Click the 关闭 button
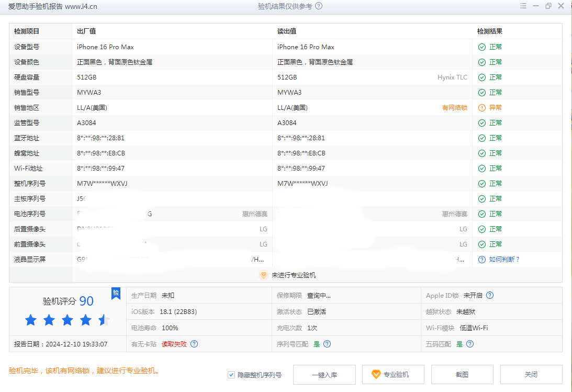 pyautogui.click(x=531, y=375)
